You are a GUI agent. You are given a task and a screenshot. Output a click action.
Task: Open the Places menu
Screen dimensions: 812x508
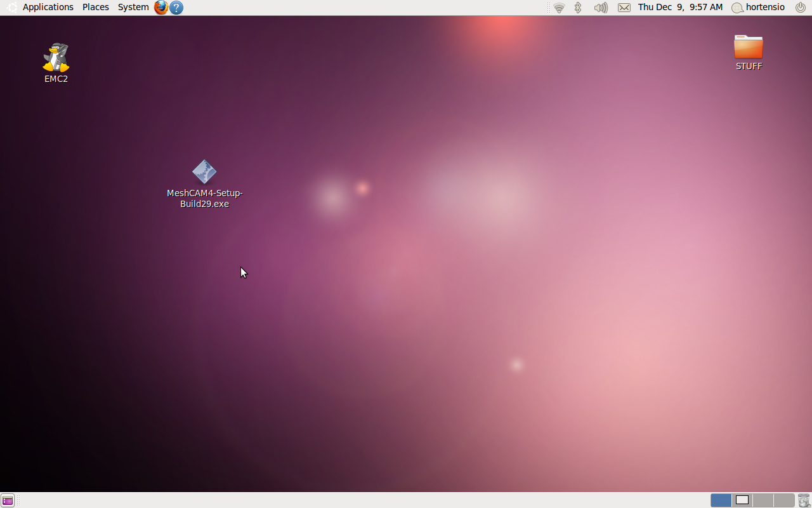click(x=96, y=7)
